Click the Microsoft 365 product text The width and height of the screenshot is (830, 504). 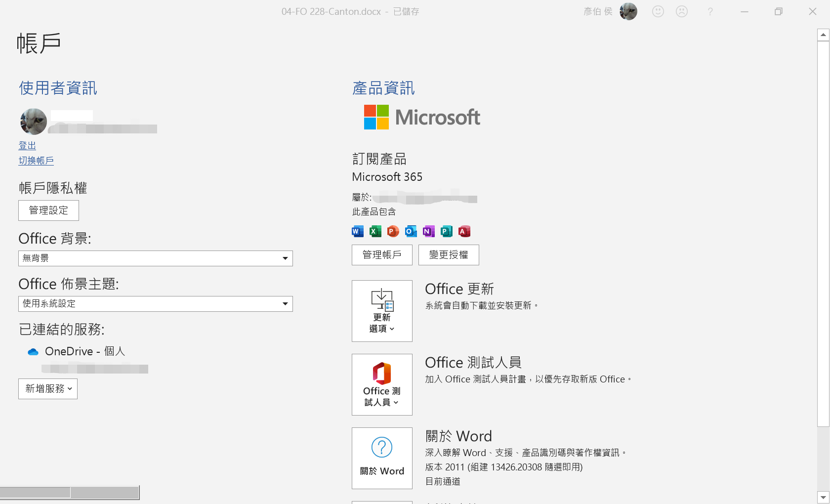tap(387, 177)
